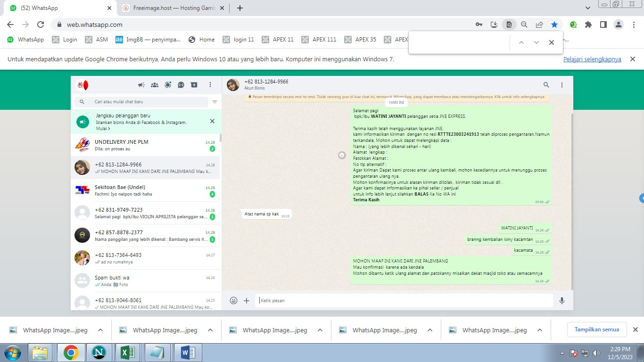Click 'Tampilkan semua' in the downloads bar

point(597,329)
